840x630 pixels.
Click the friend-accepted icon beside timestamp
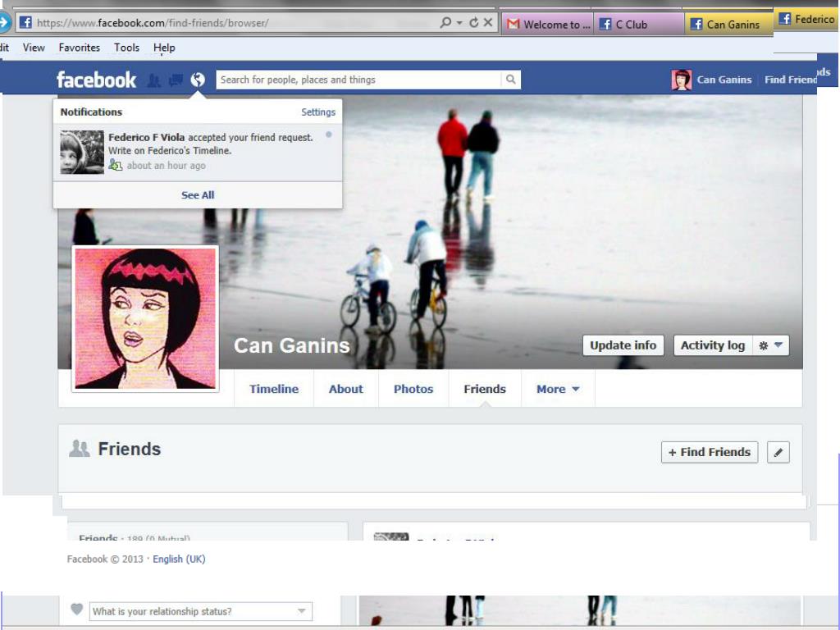(115, 165)
